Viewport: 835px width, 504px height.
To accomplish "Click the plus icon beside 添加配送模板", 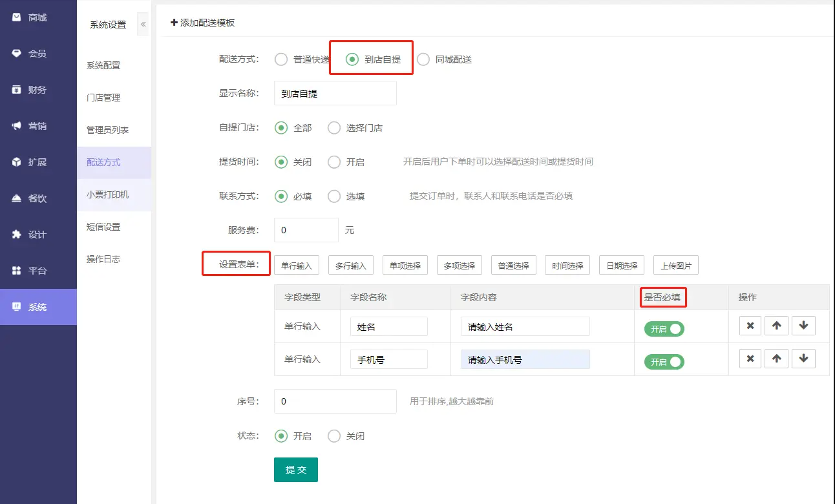I will click(174, 23).
